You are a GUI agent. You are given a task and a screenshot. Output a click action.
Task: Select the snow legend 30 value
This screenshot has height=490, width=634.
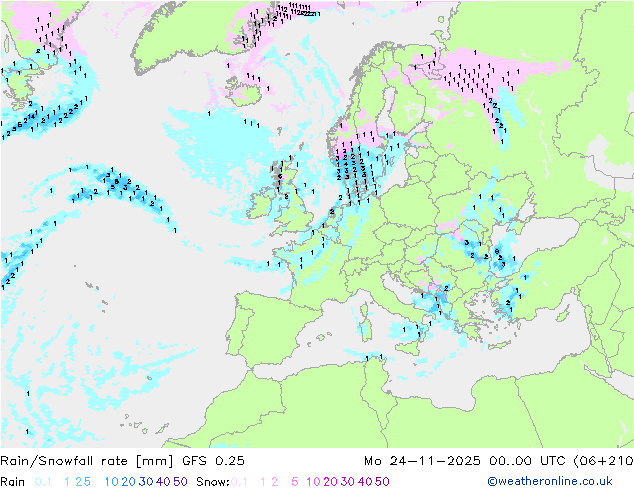point(348,482)
